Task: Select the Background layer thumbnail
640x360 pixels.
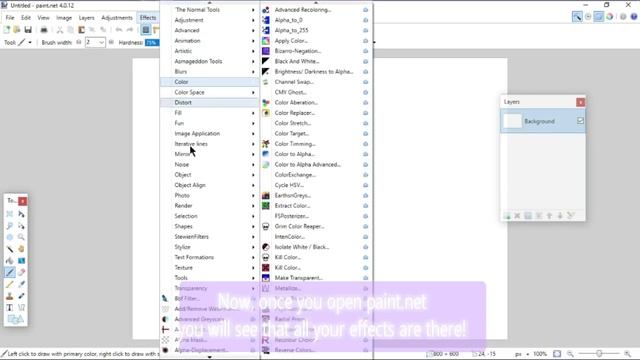Action: [512, 121]
